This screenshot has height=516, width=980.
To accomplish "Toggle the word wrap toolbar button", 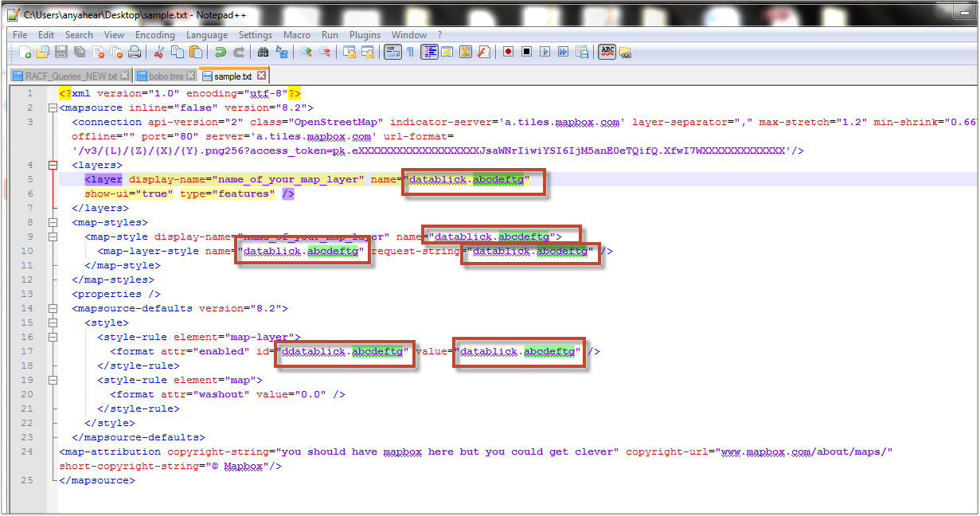I will (x=392, y=53).
